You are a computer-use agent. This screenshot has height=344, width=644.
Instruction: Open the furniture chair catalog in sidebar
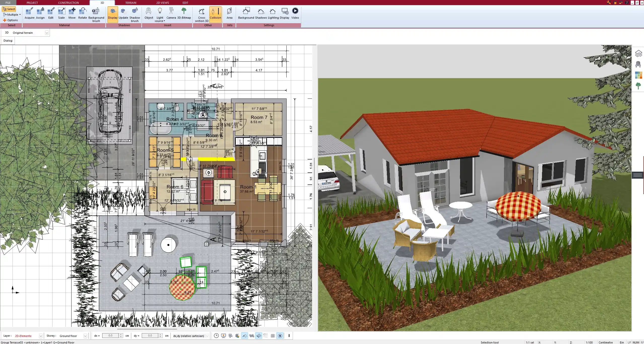(x=638, y=65)
